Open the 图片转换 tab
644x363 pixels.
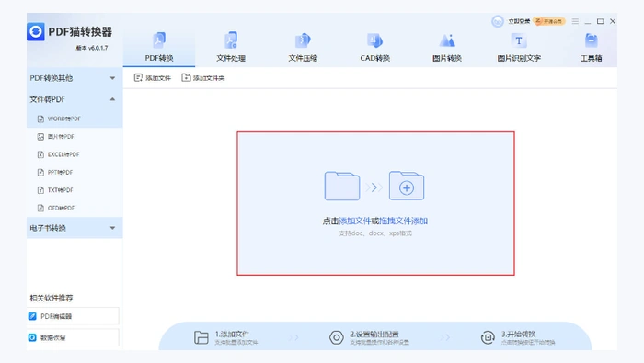(x=447, y=47)
